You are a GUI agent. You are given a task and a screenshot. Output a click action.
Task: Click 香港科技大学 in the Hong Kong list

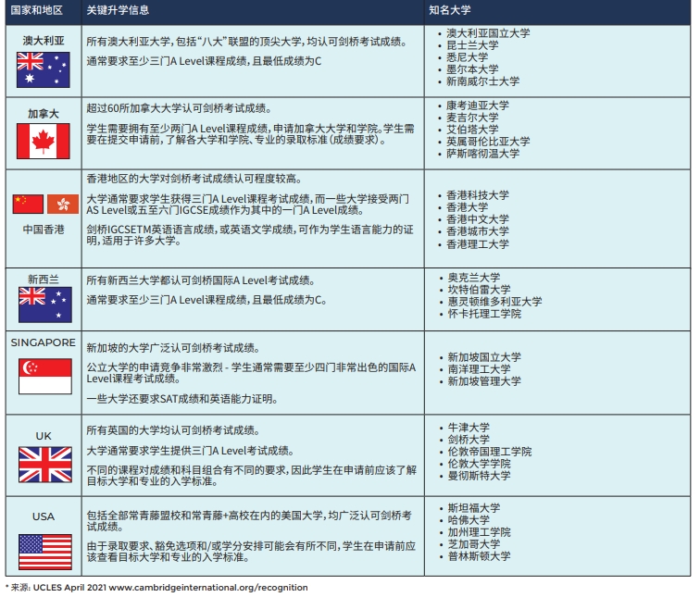[x=478, y=195]
